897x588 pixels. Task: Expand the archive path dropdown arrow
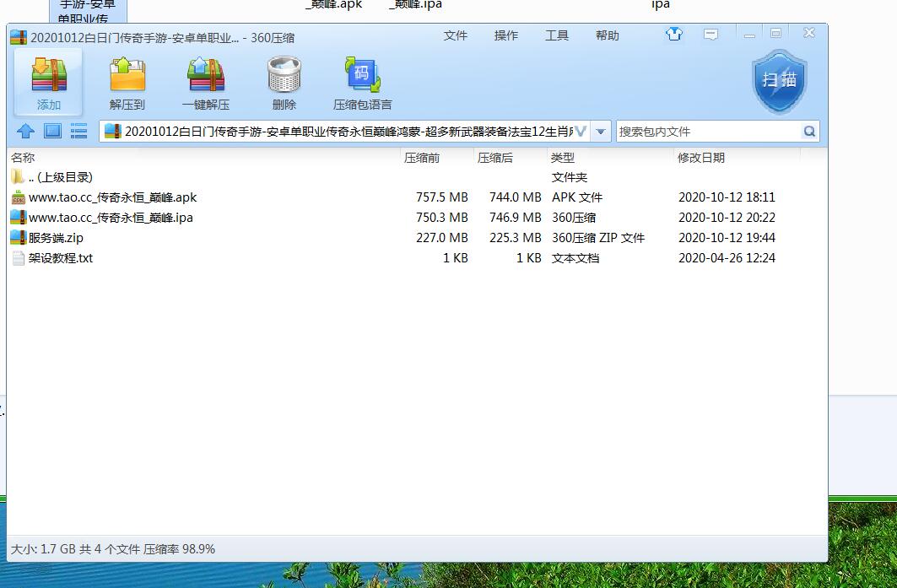600,132
